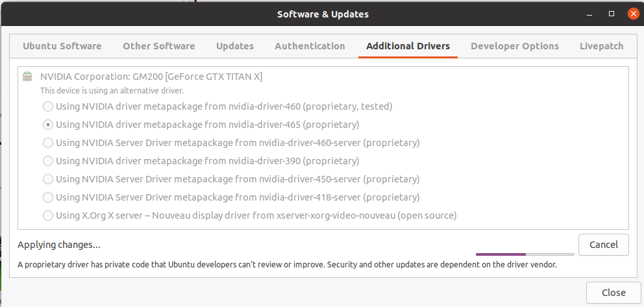Click the Software & Updates title bar text
The height and width of the screenshot is (307, 644).
click(323, 14)
